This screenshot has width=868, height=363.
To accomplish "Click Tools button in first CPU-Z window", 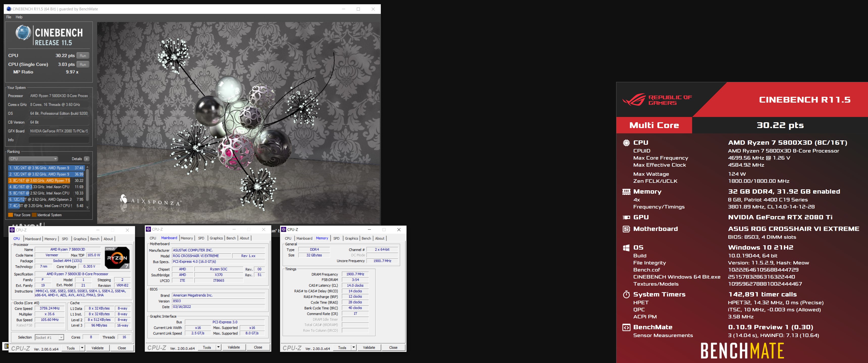I will click(x=71, y=348).
